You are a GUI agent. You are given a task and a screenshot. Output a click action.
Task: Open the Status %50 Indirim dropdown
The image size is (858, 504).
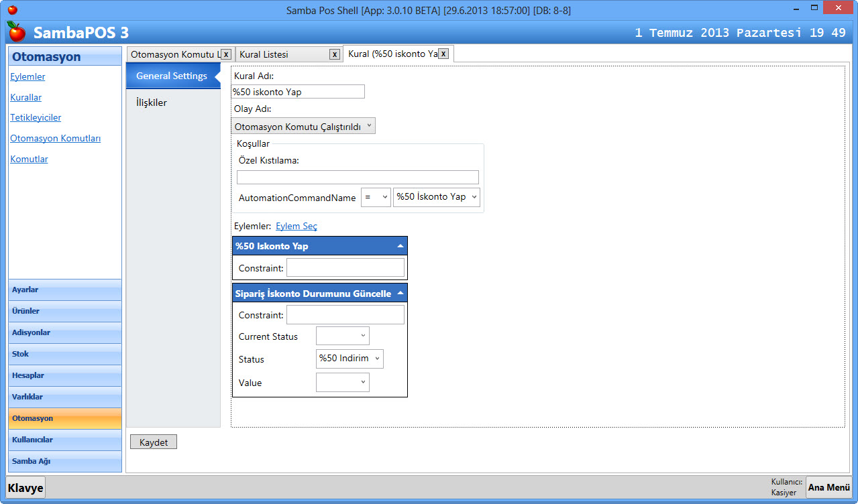click(x=350, y=359)
